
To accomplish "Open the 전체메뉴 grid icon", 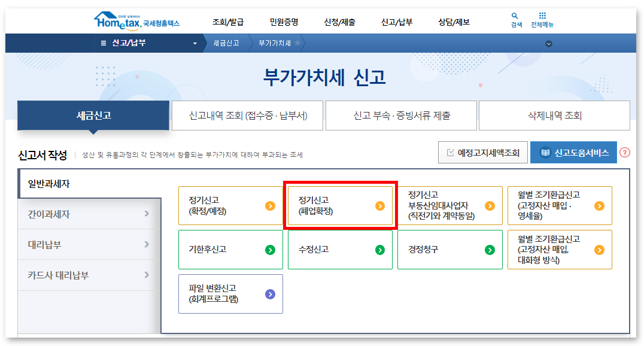I will point(543,15).
